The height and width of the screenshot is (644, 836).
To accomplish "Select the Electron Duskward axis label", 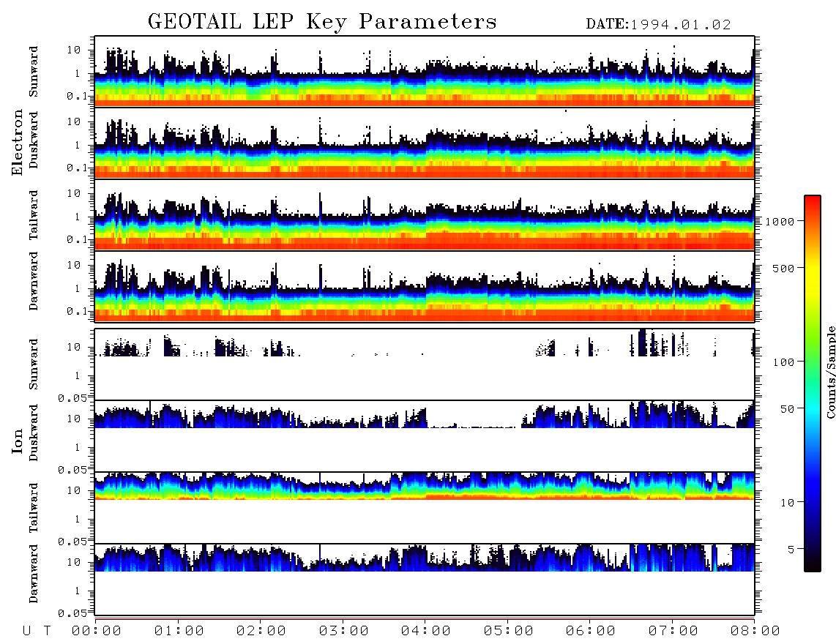I will click(34, 140).
